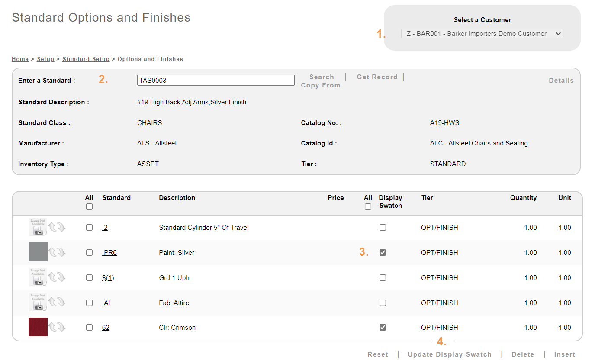Click the move-down arrow for Paint: Silver
This screenshot has width=595, height=364.
[x=61, y=252]
